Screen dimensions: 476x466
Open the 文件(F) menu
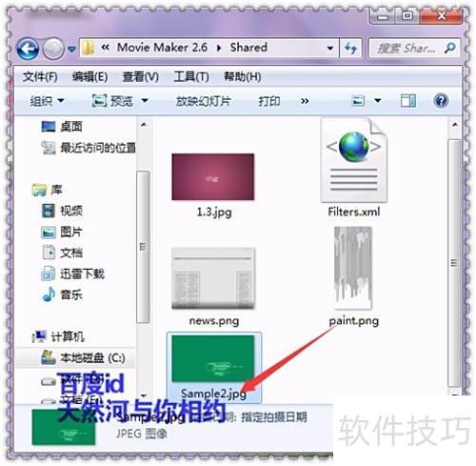[40, 76]
